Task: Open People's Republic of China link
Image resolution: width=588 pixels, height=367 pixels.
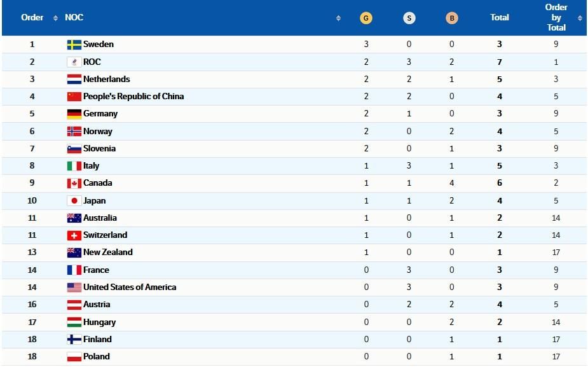Action: coord(133,97)
